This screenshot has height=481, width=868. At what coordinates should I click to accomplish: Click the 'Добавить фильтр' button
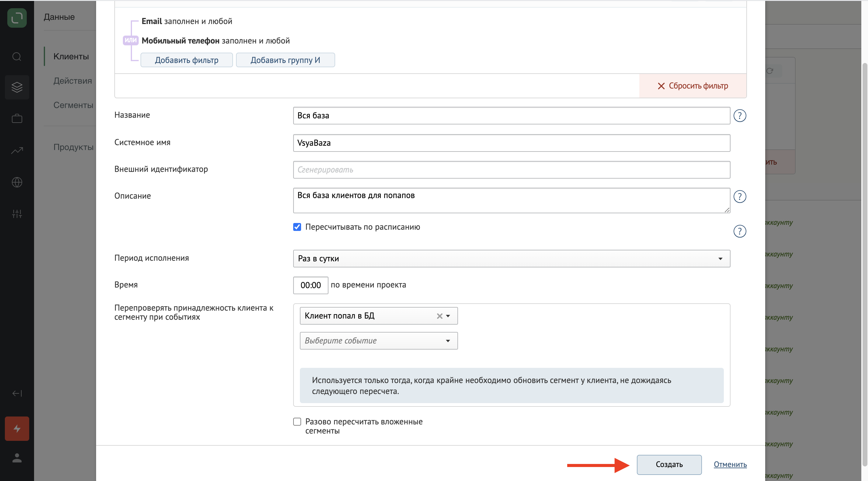pyautogui.click(x=186, y=60)
